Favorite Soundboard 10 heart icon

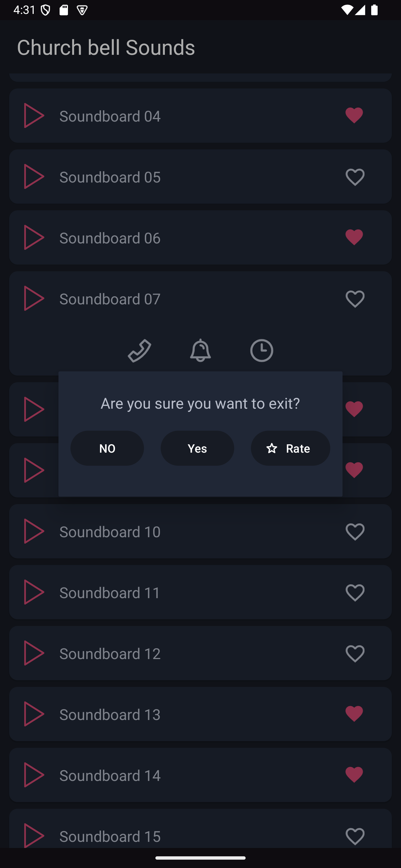pos(355,531)
